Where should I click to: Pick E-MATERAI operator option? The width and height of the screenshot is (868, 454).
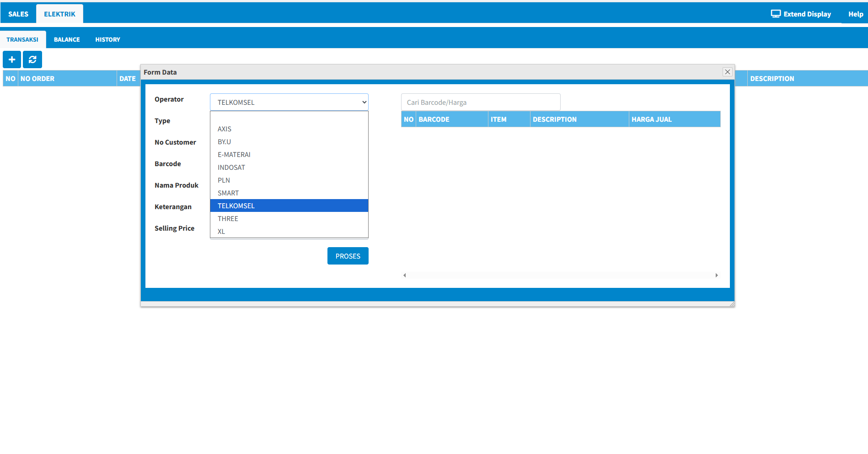click(289, 155)
